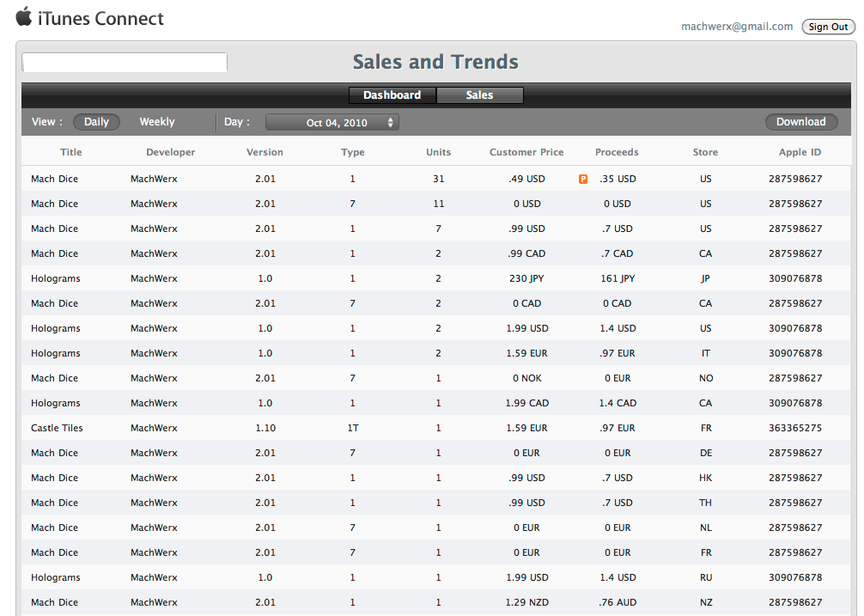Image resolution: width=864 pixels, height=616 pixels.
Task: Select the IT store cell
Action: coord(706,353)
